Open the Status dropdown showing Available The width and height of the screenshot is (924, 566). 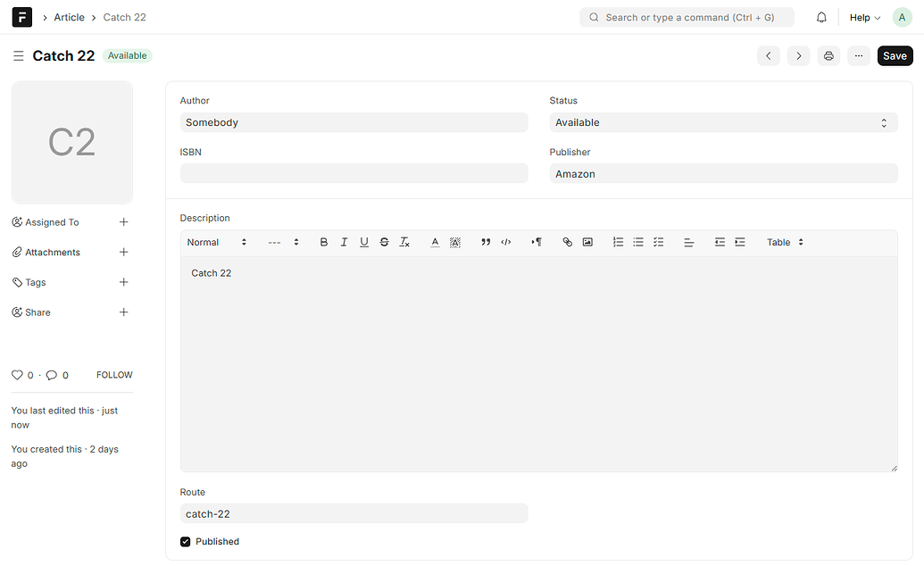pos(723,122)
